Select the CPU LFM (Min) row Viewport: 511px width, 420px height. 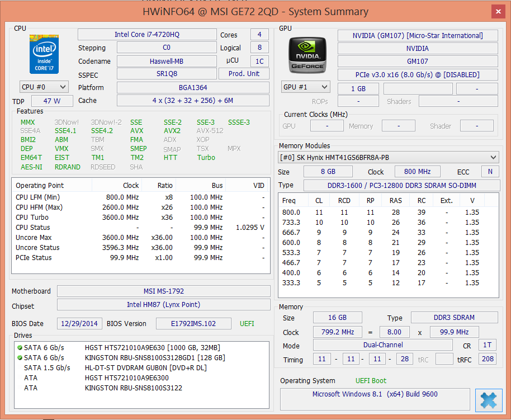(x=140, y=197)
